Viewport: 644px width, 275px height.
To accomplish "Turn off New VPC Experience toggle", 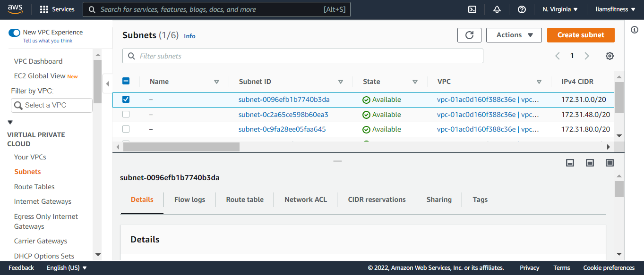I will click(15, 33).
